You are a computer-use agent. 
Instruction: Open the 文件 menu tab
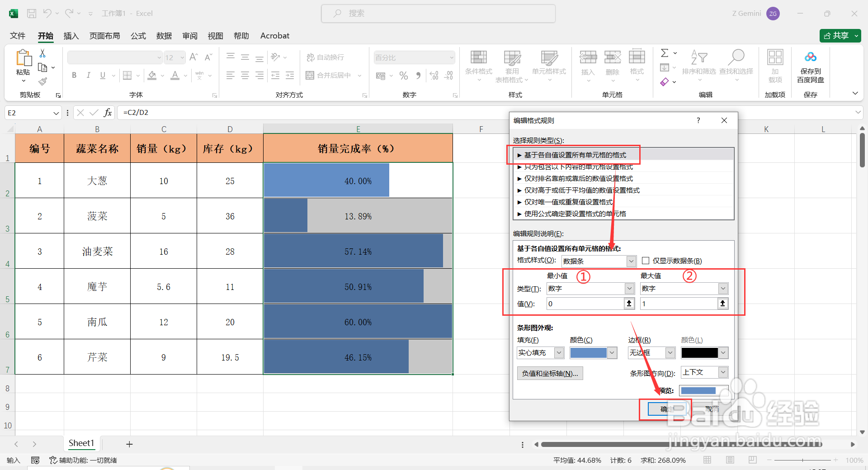18,36
